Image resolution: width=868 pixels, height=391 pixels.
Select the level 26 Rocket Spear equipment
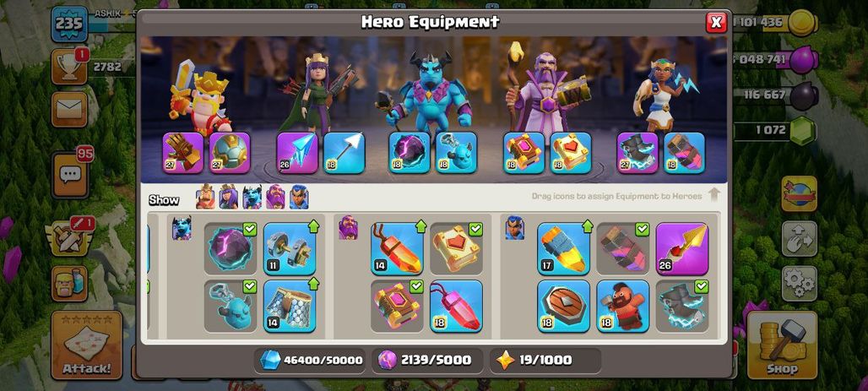682,248
